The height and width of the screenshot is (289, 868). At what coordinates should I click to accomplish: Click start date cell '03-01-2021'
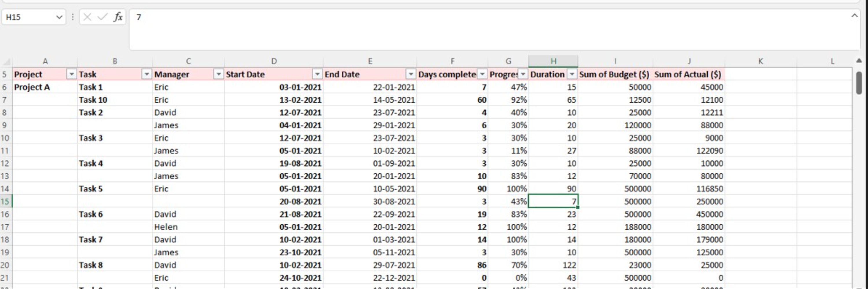(x=274, y=87)
